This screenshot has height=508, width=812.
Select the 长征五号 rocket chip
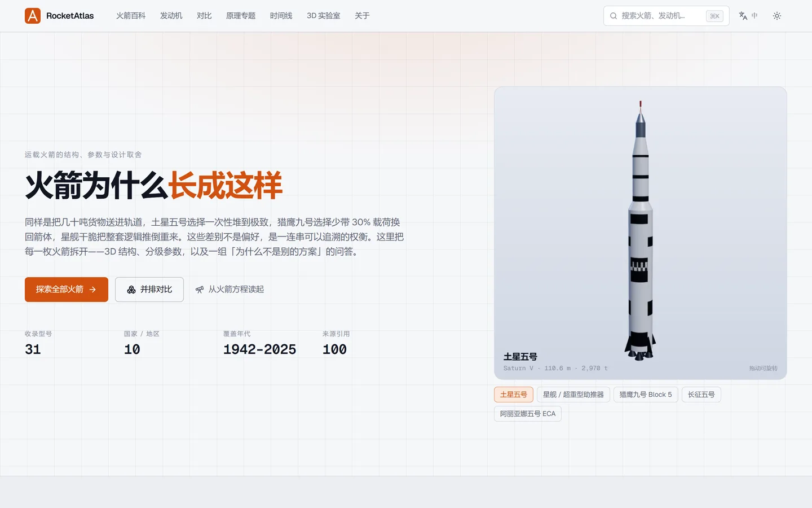[x=701, y=395]
